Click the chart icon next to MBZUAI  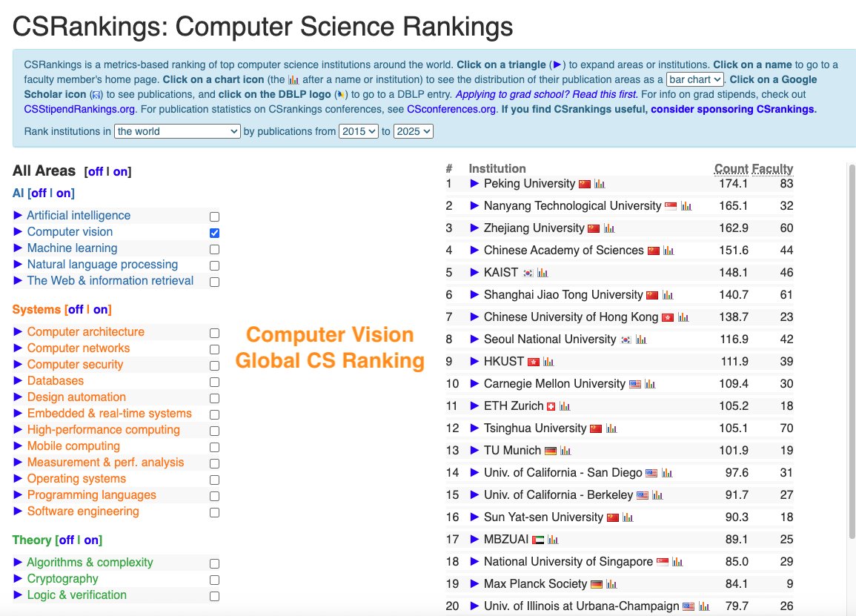pos(553,540)
